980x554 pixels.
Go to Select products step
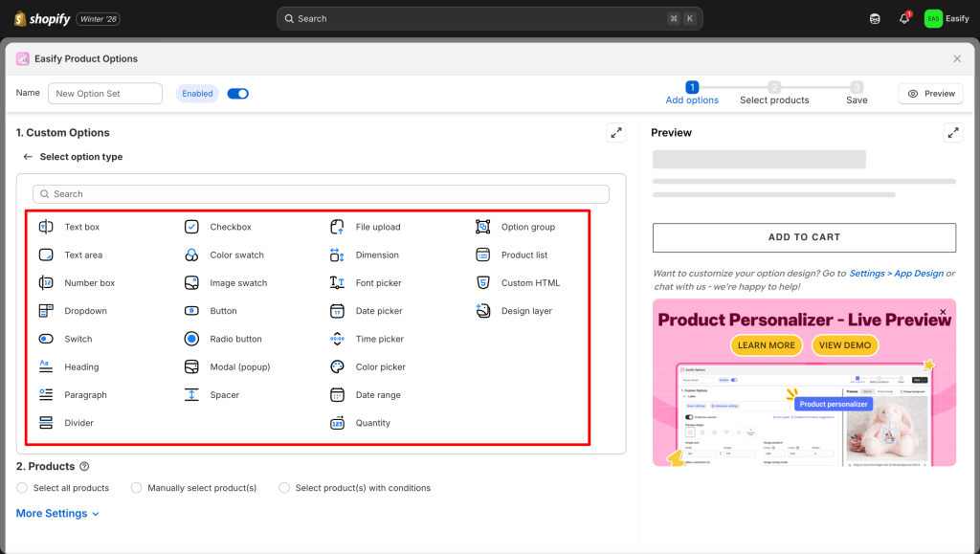point(774,93)
